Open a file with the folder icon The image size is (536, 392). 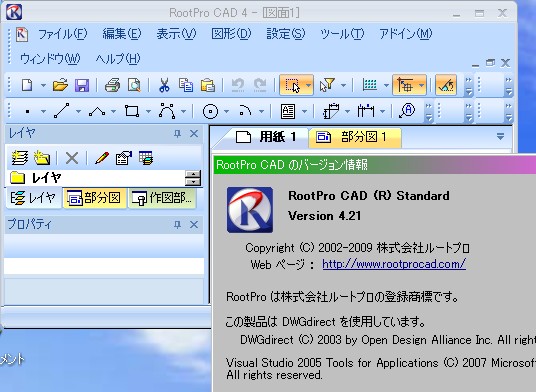pos(60,85)
